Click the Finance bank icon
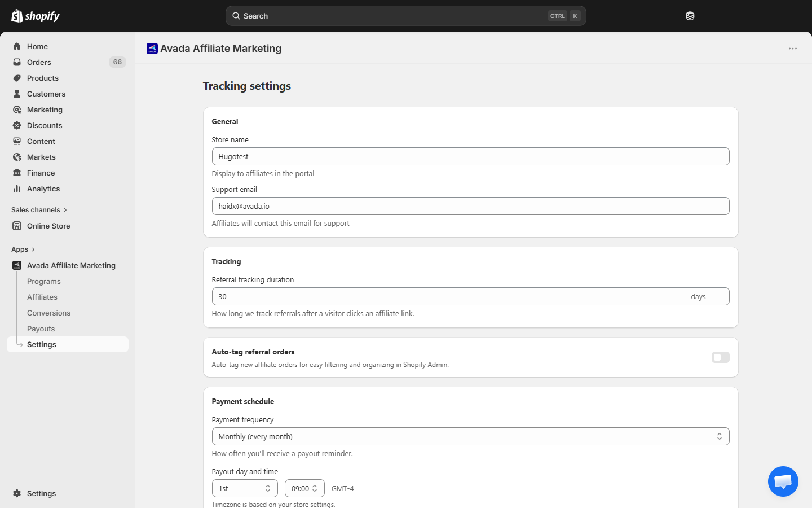 [17, 173]
